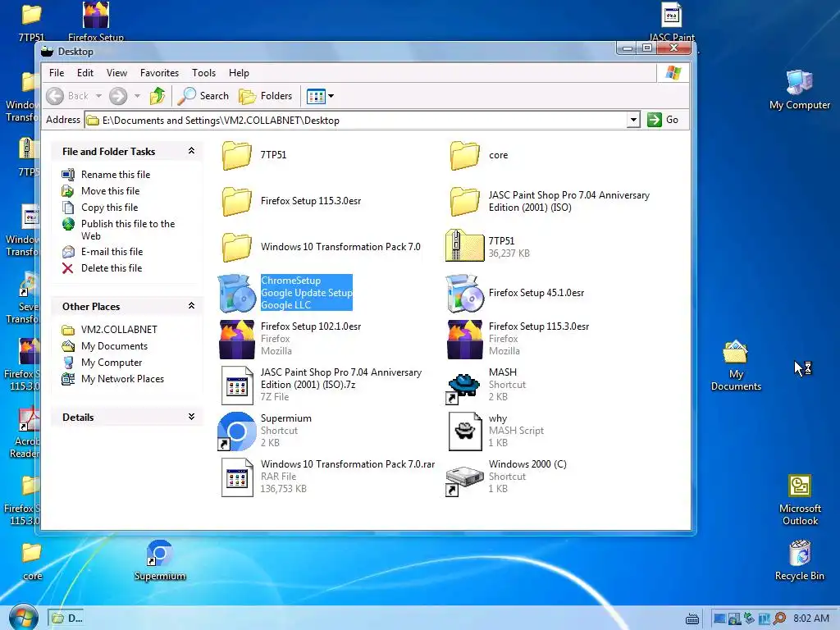Select the MASH shortcut icon
Screen dimensions: 840x630
[x=463, y=387]
